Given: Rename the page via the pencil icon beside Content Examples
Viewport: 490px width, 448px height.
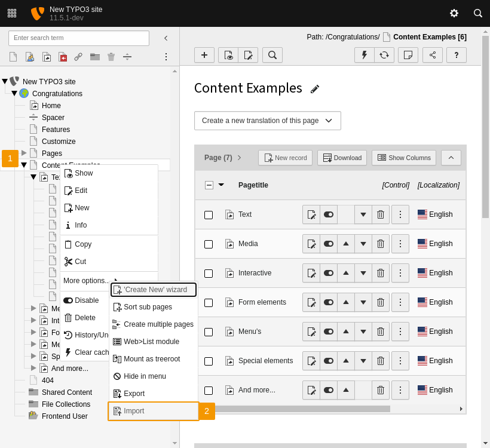Looking at the screenshot, I should [x=315, y=88].
